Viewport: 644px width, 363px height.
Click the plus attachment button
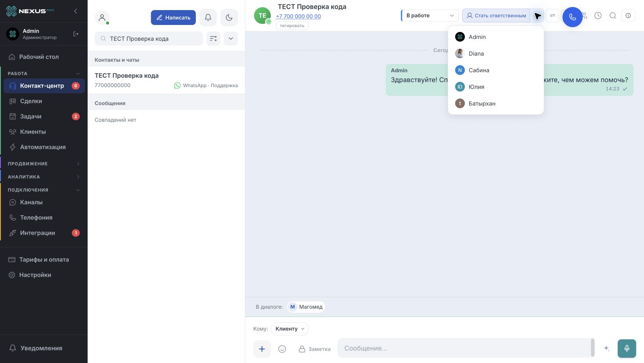tap(262, 349)
